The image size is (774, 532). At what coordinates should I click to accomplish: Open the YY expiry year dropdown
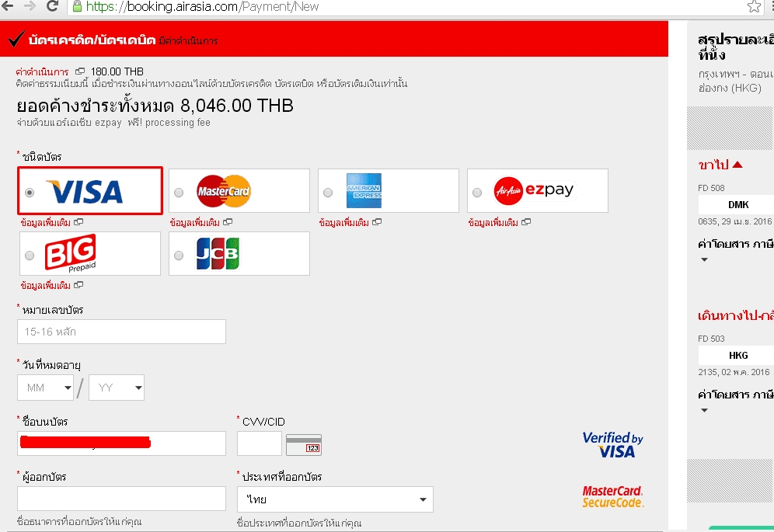[x=117, y=388]
